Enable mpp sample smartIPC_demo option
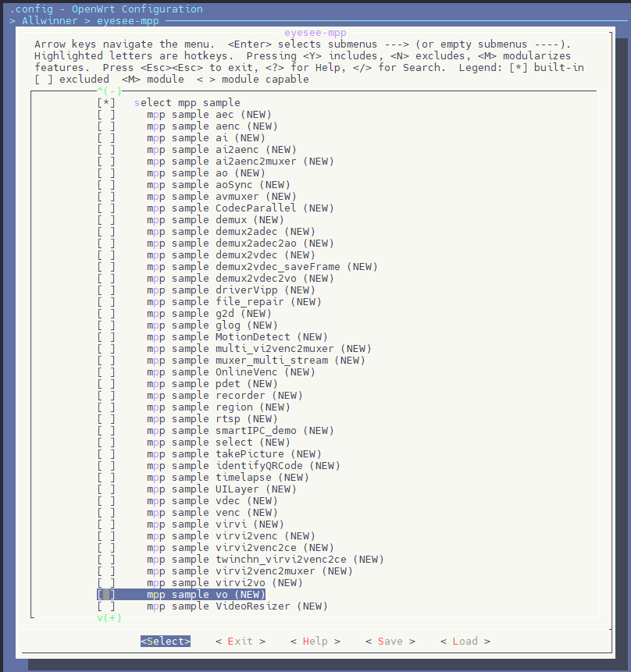The width and height of the screenshot is (631, 672). [x=106, y=431]
